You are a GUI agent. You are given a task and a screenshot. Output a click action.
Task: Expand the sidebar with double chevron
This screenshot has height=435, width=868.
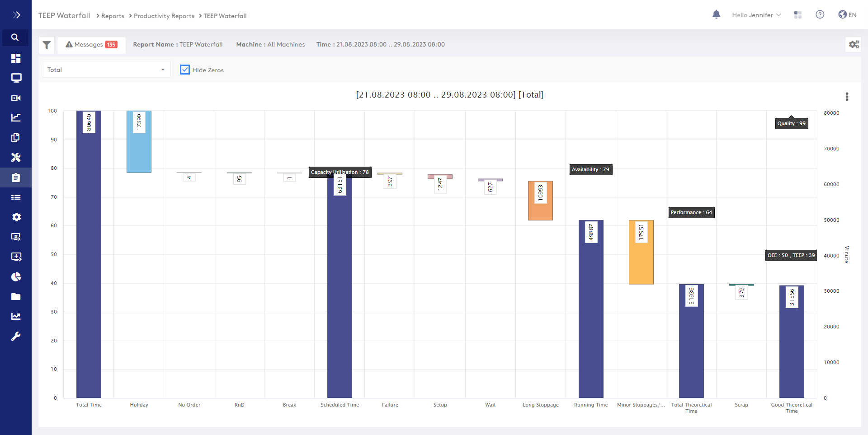tap(16, 15)
